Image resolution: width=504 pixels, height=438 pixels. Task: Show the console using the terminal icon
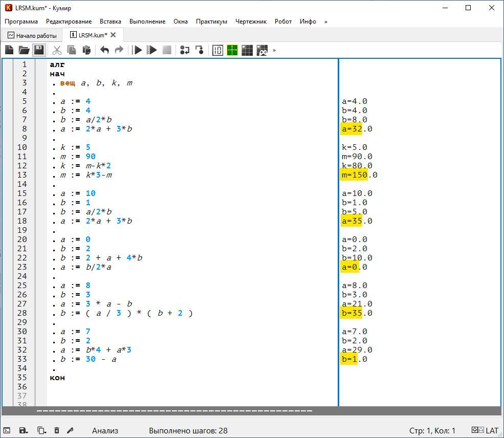7,431
